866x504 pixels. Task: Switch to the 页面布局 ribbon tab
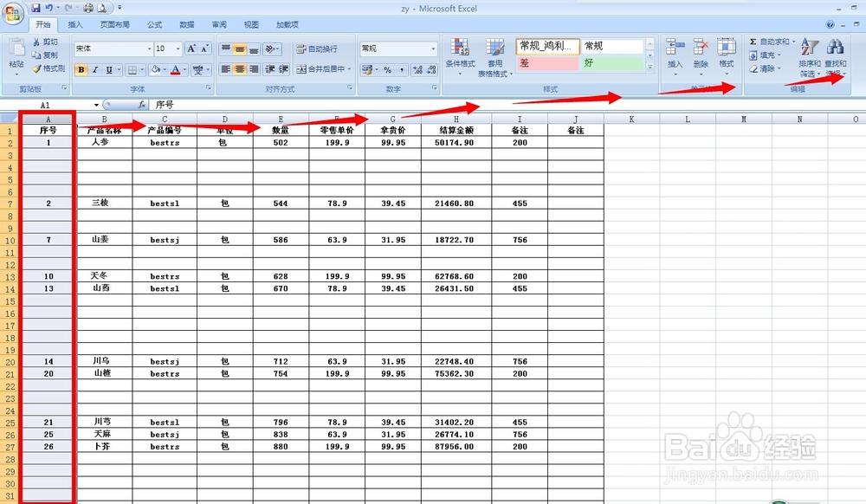coord(115,25)
